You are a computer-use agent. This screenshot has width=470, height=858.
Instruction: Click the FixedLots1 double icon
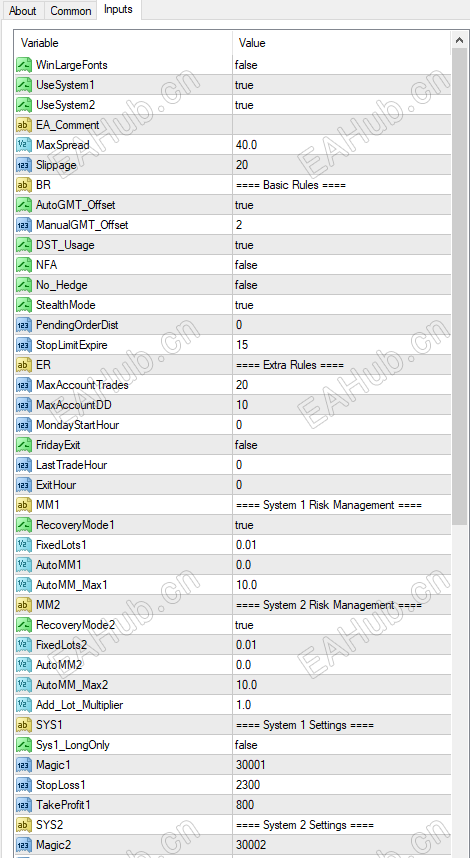(24, 545)
